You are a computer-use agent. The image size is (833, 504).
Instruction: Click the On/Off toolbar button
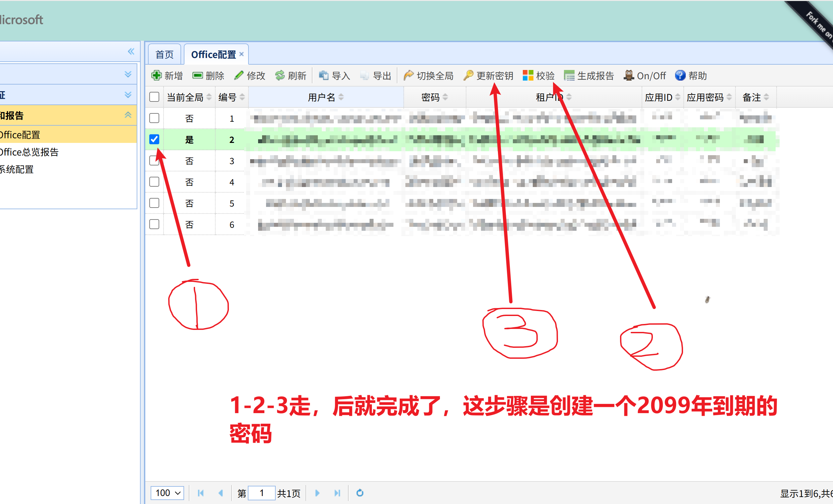[x=644, y=75]
